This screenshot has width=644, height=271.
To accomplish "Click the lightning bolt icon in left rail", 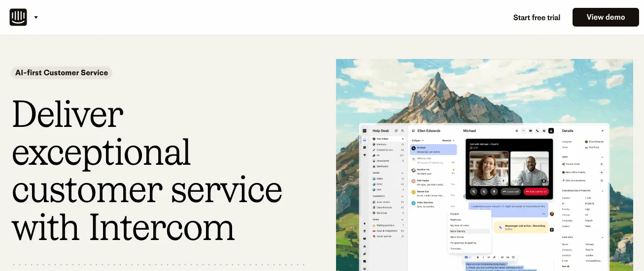I will pos(364,223).
